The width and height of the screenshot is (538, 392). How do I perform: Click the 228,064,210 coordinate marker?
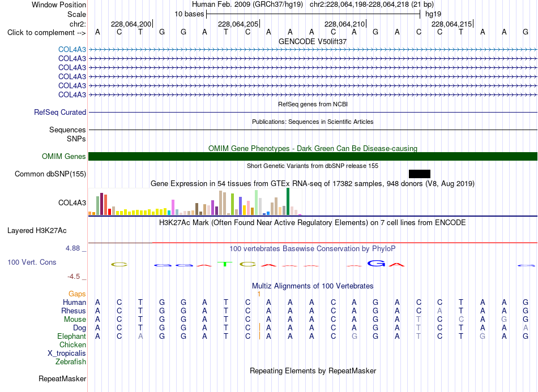345,24
